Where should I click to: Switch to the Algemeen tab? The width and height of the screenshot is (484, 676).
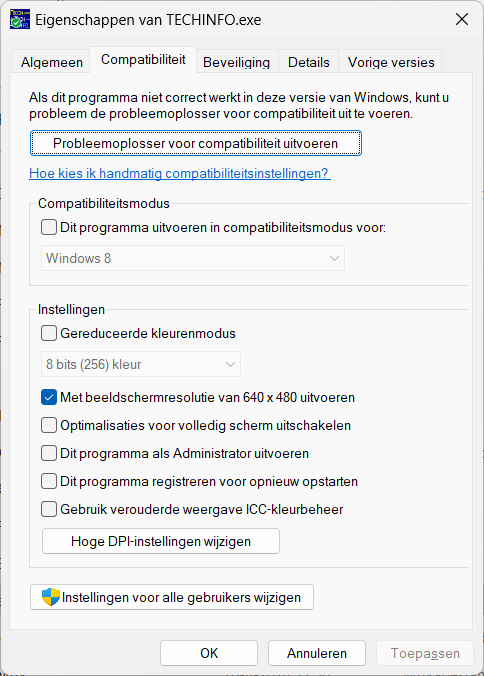pyautogui.click(x=52, y=62)
